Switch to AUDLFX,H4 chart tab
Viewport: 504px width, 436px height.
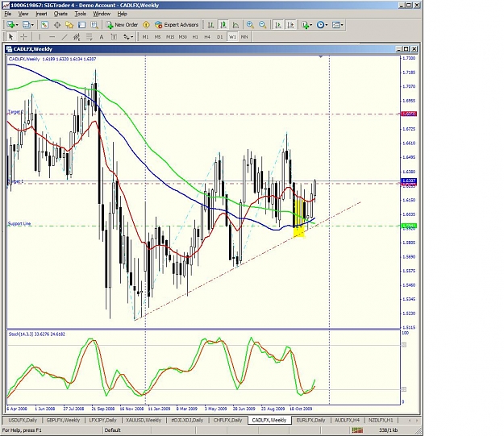pos(348,420)
